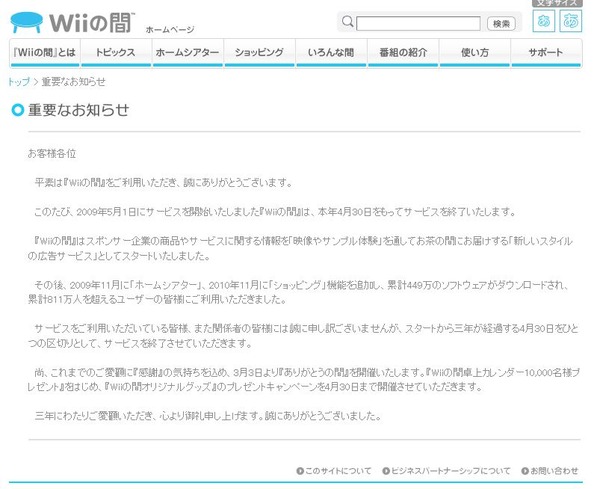Click the arrow icon beside お問い合わせ

coord(525,471)
